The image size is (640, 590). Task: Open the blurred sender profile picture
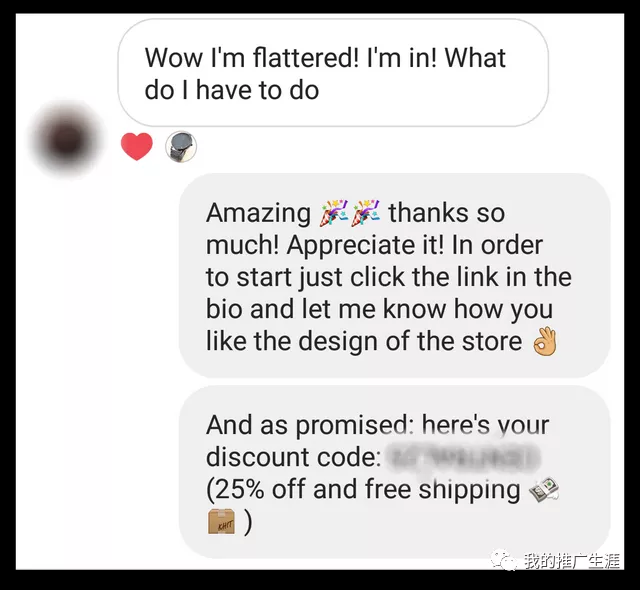tap(67, 140)
